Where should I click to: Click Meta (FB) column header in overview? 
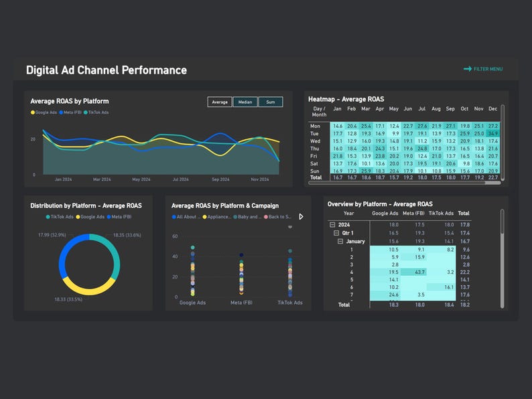(x=413, y=214)
